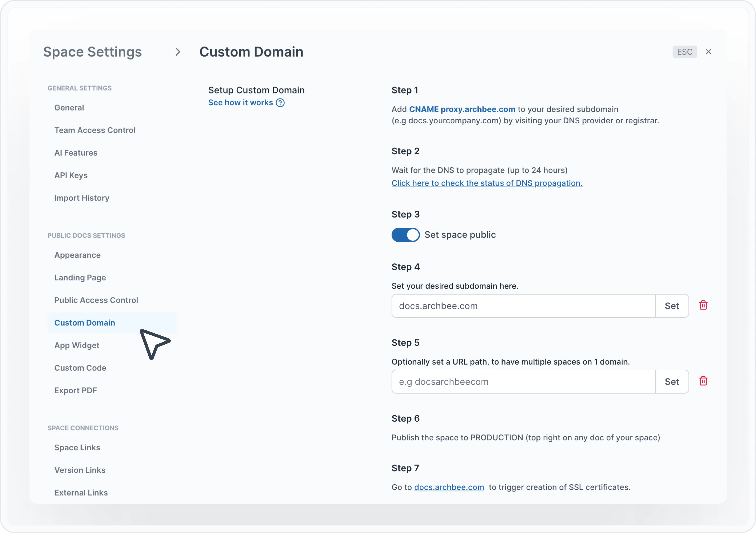Click the Setup Custom Domain heading
756x533 pixels.
(x=256, y=90)
